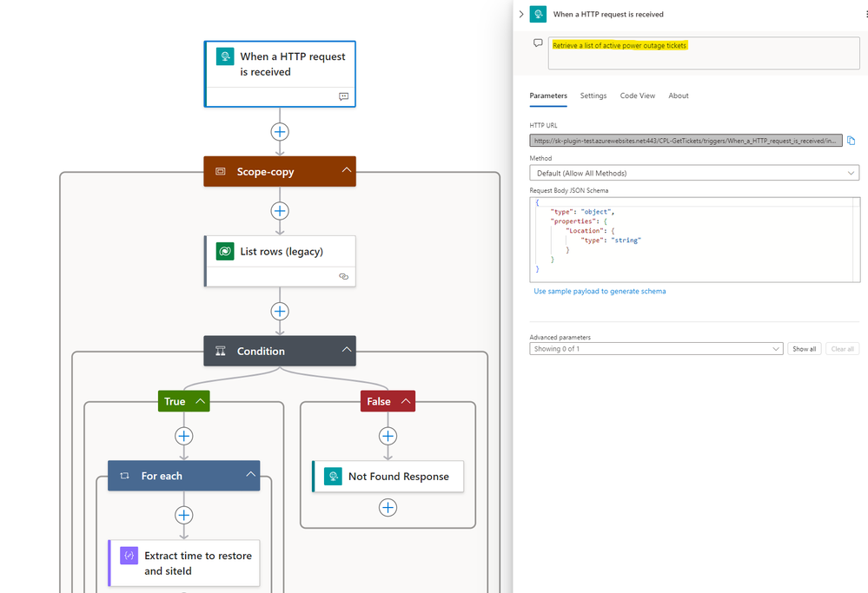The image size is (868, 593).
Task: Click the HTTP URL field
Action: click(x=686, y=141)
